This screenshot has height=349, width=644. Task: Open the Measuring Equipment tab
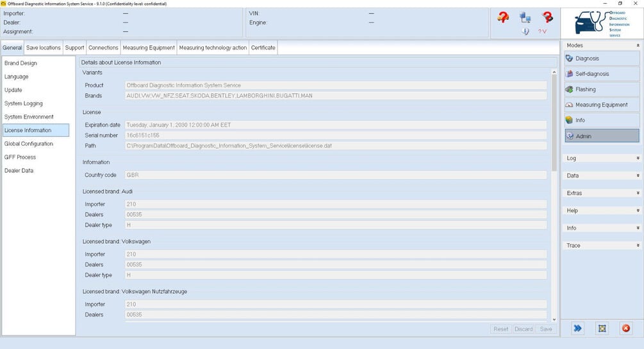point(149,47)
